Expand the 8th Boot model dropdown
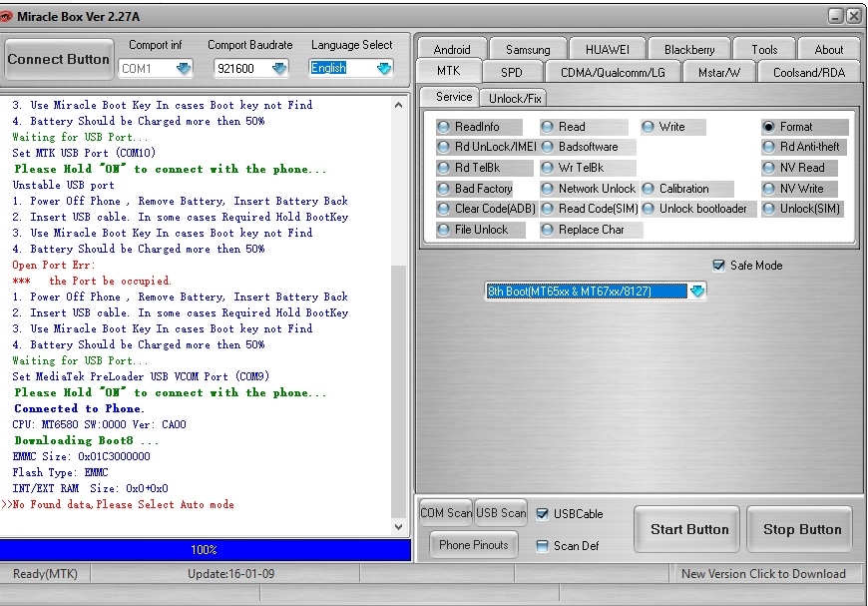Viewport: 868px width, 606px height. tap(697, 291)
